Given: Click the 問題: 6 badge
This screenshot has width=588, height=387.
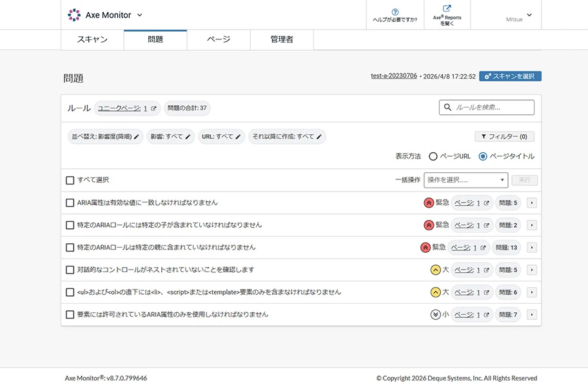Looking at the screenshot, I should pos(508,292).
